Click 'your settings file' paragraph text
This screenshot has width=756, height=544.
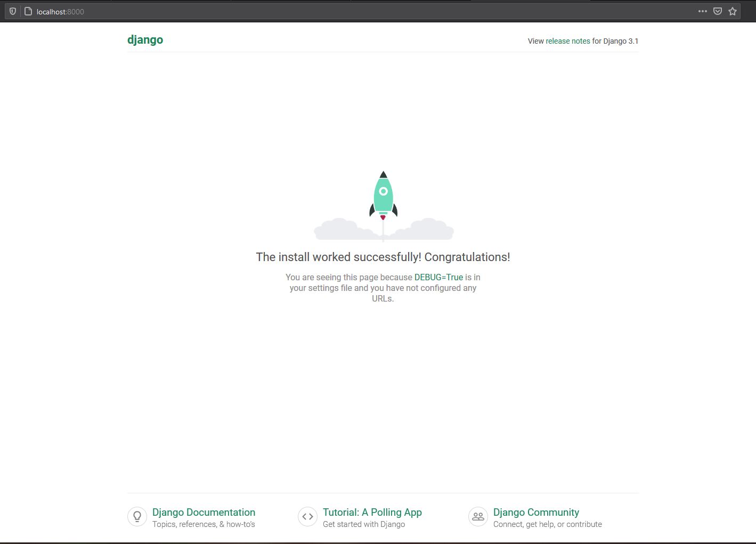[321, 288]
